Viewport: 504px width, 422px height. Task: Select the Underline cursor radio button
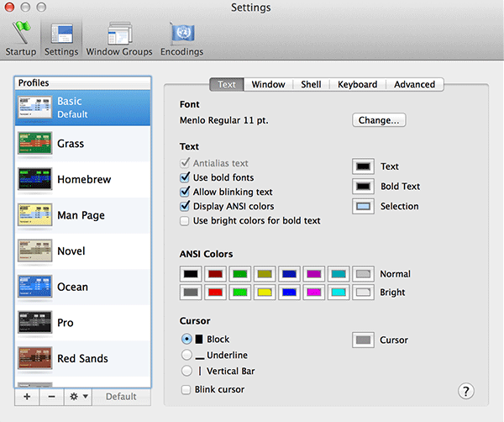point(186,356)
